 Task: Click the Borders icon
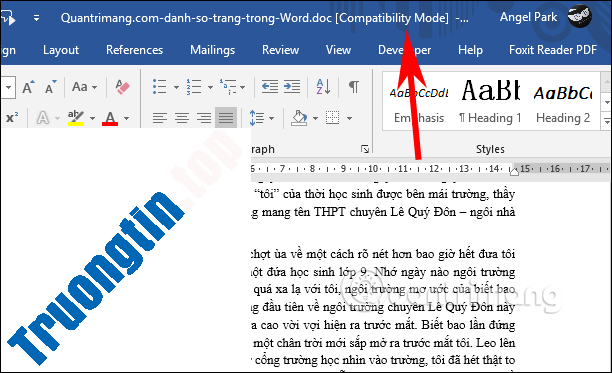pyautogui.click(x=333, y=117)
